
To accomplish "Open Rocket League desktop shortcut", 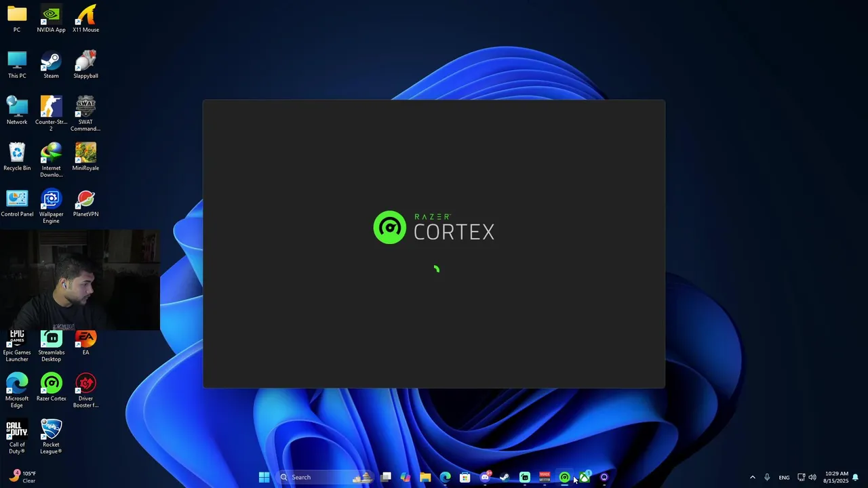I will [51, 436].
